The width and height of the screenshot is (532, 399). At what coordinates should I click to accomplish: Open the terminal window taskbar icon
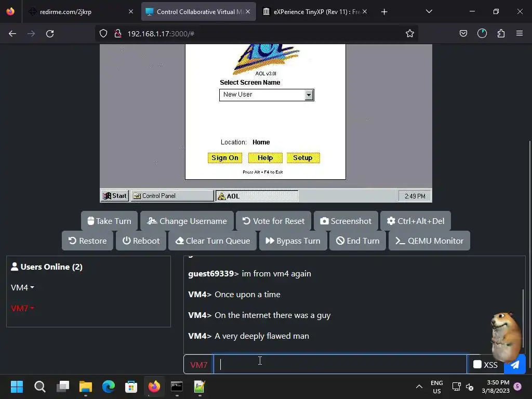177,387
